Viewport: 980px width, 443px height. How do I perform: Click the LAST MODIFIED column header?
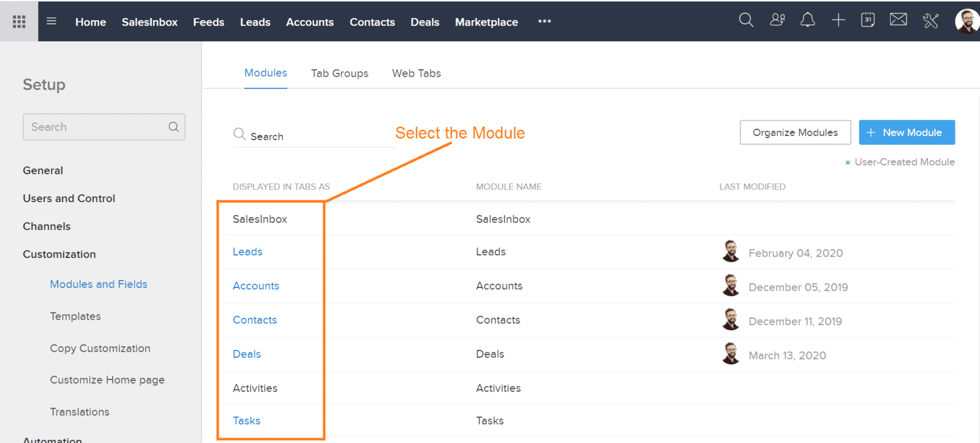(x=752, y=187)
